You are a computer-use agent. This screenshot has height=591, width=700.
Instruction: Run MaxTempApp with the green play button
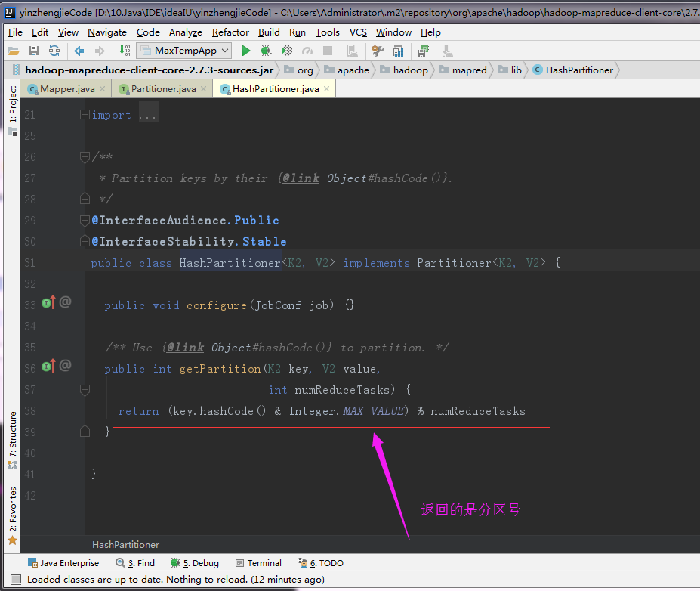pyautogui.click(x=245, y=51)
